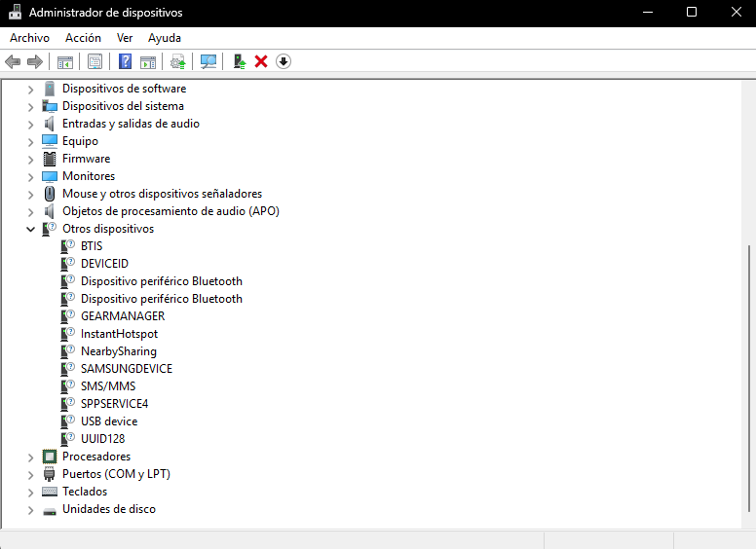756x549 pixels.
Task: Expand the Teclados tree node
Action: pyautogui.click(x=31, y=493)
